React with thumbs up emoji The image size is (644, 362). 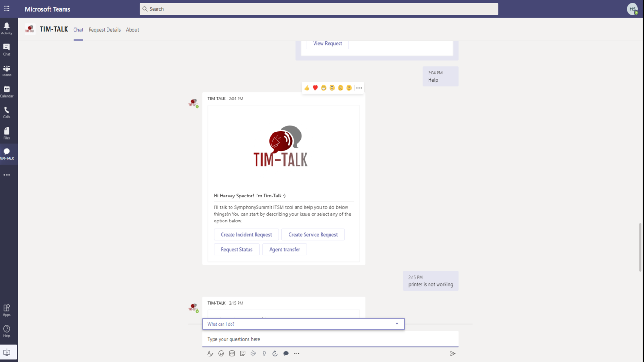coord(307,88)
